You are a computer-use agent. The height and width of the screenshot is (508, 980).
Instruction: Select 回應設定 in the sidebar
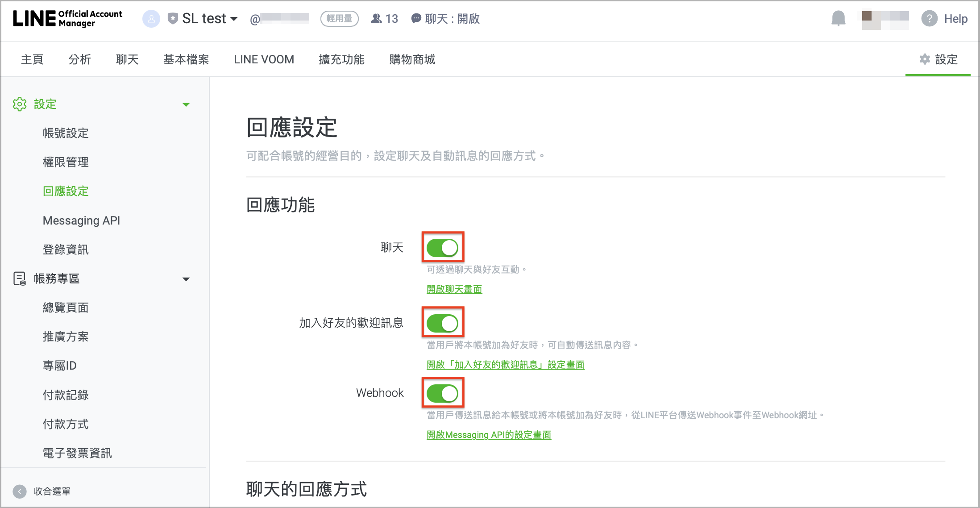pos(66,191)
